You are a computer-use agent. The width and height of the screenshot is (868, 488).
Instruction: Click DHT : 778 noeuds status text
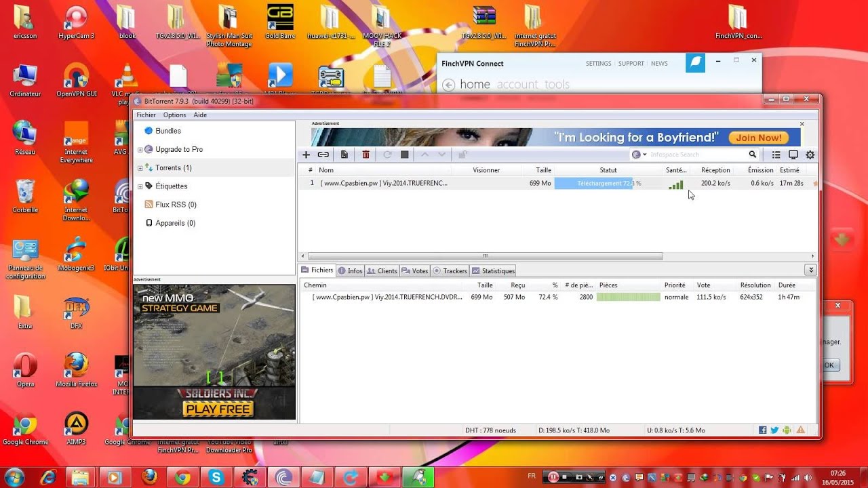[x=490, y=430]
